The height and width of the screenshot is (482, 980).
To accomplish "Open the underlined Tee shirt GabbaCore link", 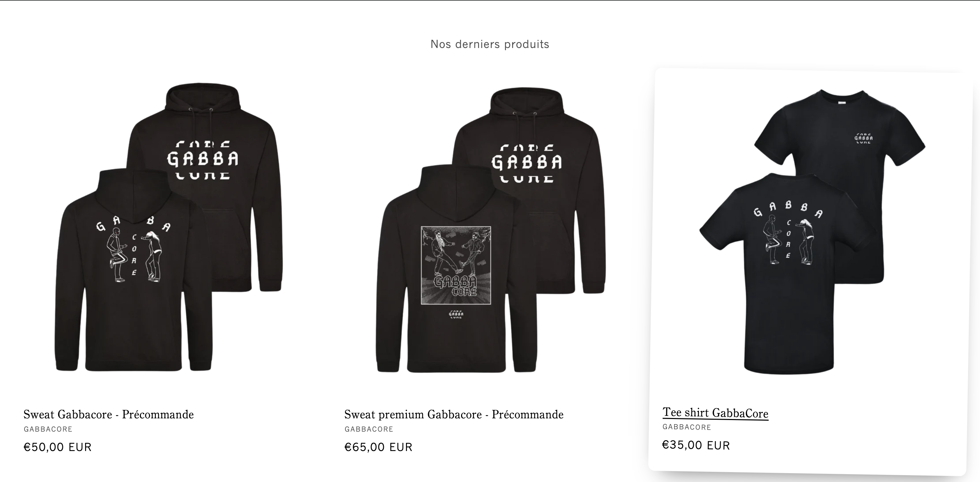I will [x=715, y=413].
